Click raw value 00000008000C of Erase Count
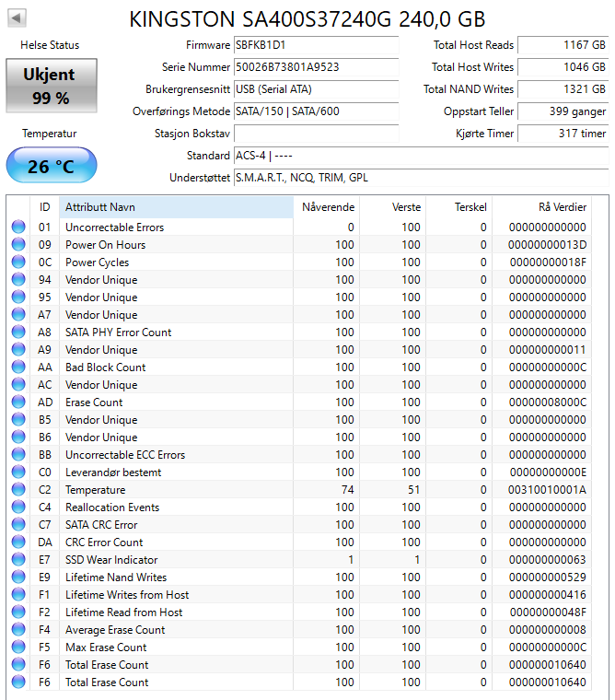Screen dimensions: 615x700 [x=548, y=402]
